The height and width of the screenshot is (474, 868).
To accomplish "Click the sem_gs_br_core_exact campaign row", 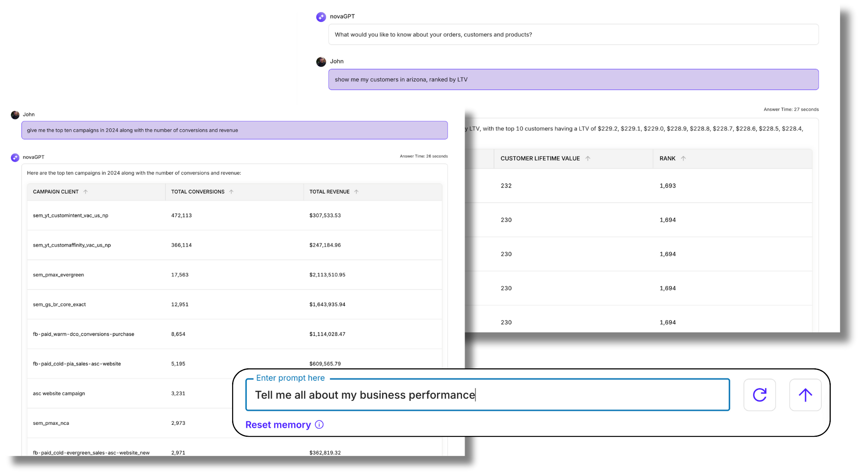I will click(234, 305).
